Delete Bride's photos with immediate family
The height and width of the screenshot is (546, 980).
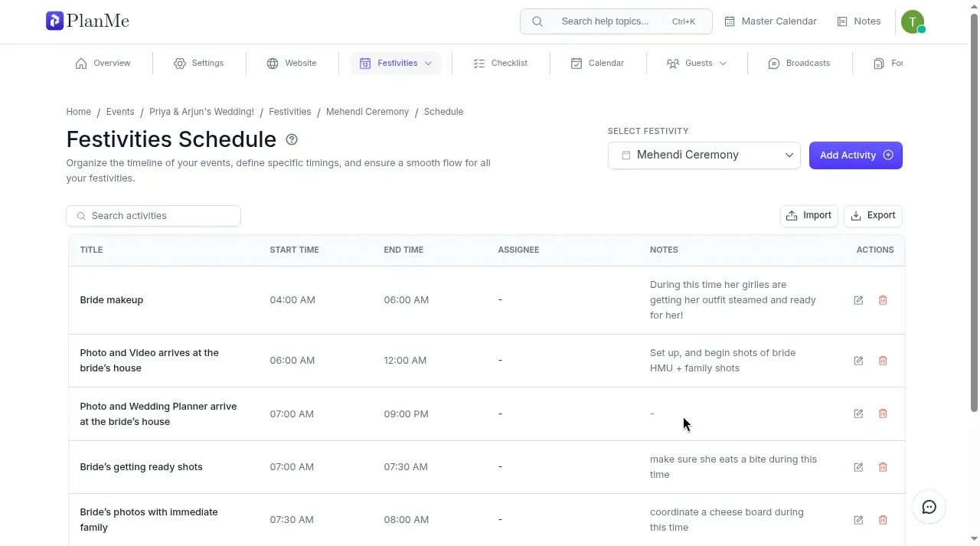pyautogui.click(x=883, y=520)
